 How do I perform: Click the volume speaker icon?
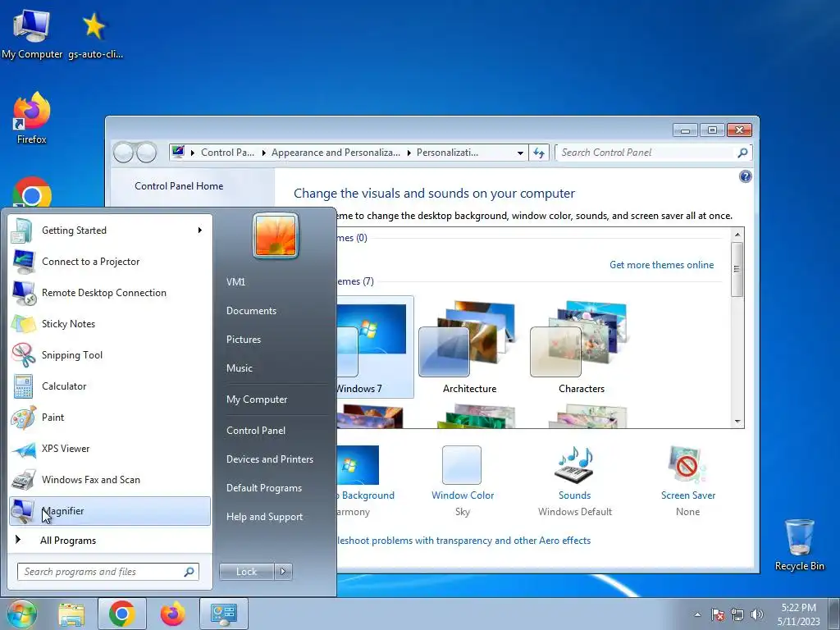tap(757, 614)
